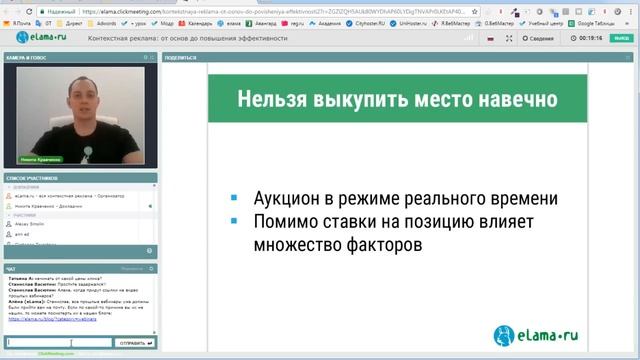Open chat settings gear icon
Image resolution: width=640 pixels, height=360 pixels.
[151, 269]
